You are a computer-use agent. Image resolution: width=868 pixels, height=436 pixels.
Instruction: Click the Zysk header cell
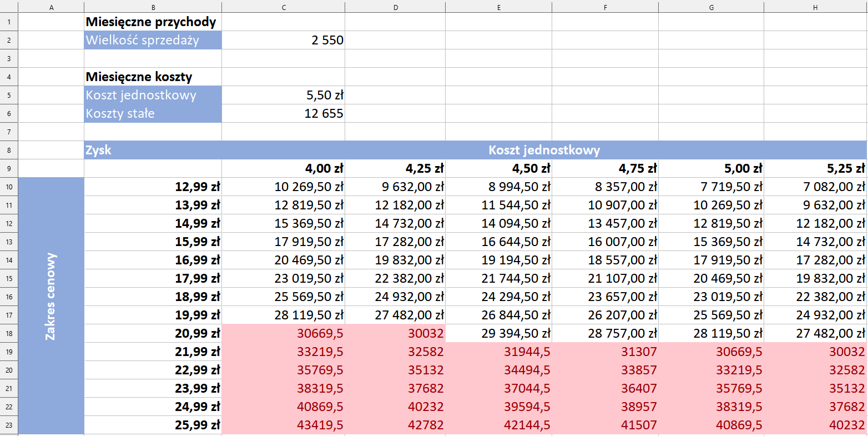(x=153, y=150)
